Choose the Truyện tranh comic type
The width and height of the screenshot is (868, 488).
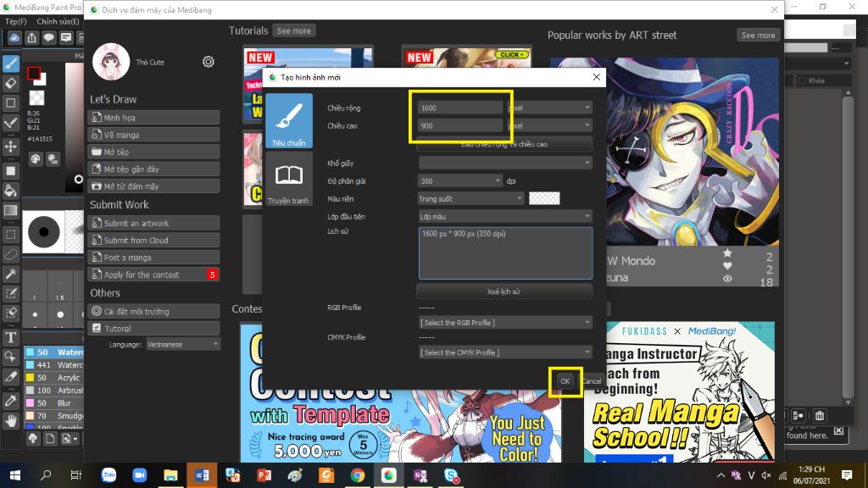(x=289, y=180)
